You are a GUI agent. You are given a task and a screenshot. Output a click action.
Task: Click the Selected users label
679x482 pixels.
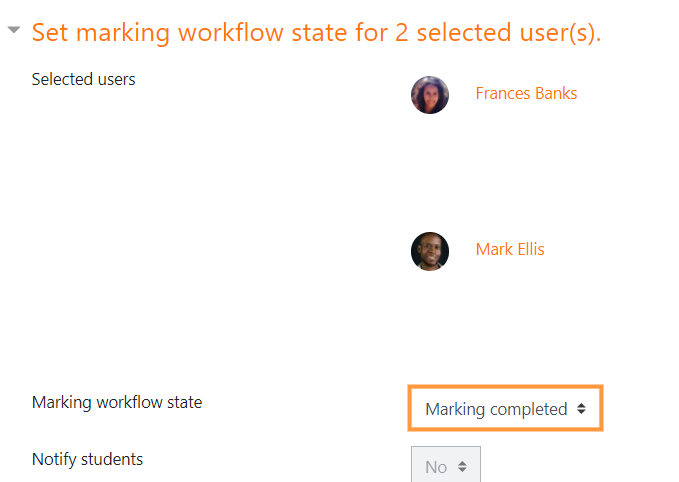click(84, 79)
